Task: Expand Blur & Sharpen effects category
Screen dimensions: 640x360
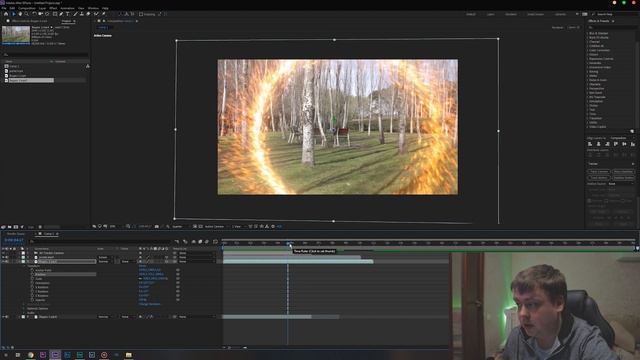Action: coord(588,33)
